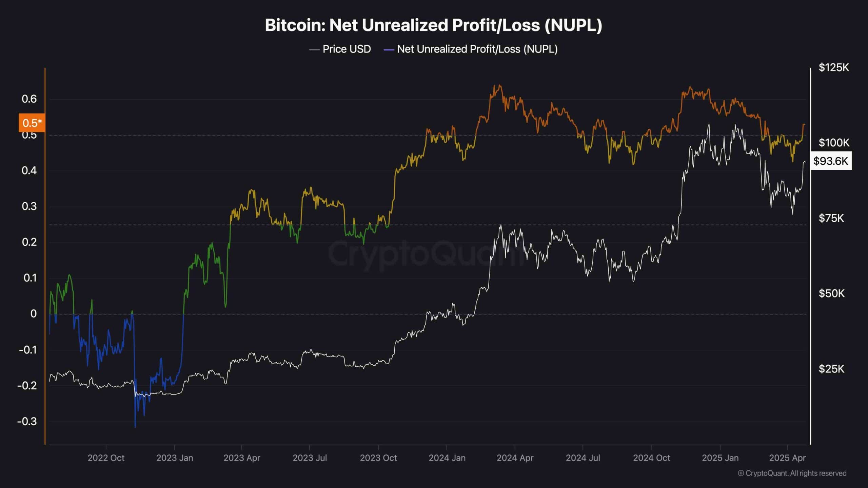Click the -0.3 NUPL axis label

pos(27,421)
